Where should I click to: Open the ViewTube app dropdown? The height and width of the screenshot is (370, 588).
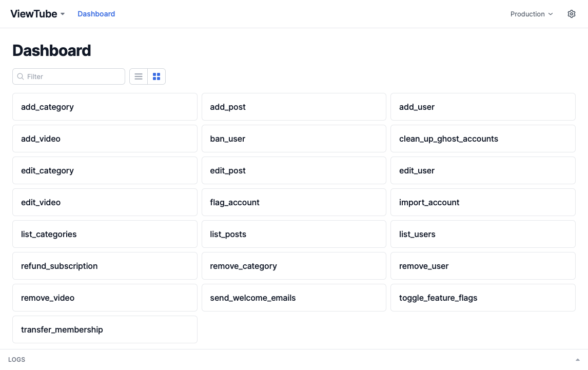tap(37, 14)
